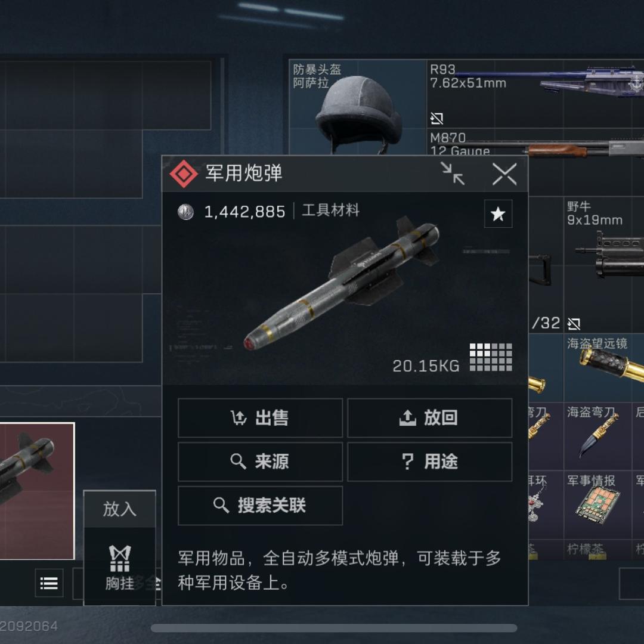The width and height of the screenshot is (644, 644).
Task: Click 搜索关联 search related button
Action: (x=260, y=505)
